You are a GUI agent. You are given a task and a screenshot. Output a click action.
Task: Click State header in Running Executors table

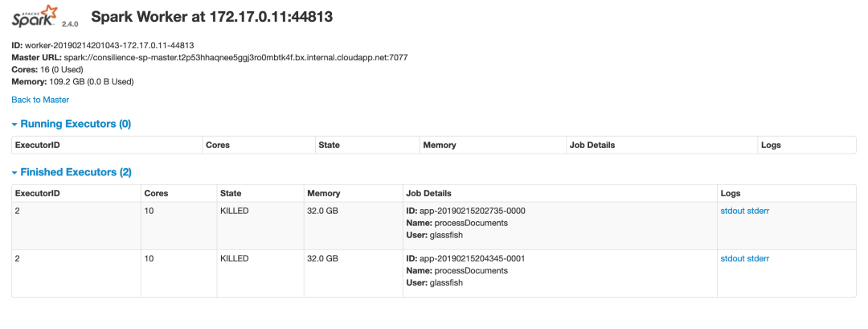pos(330,146)
